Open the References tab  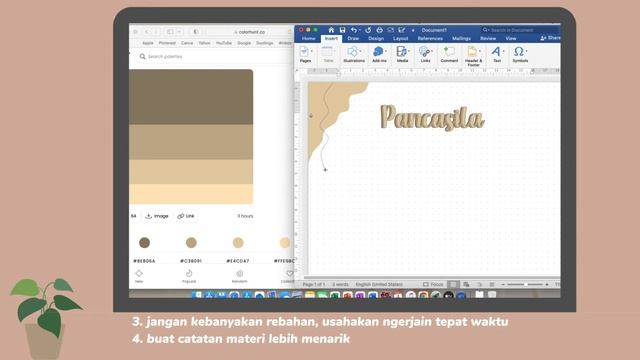point(430,38)
